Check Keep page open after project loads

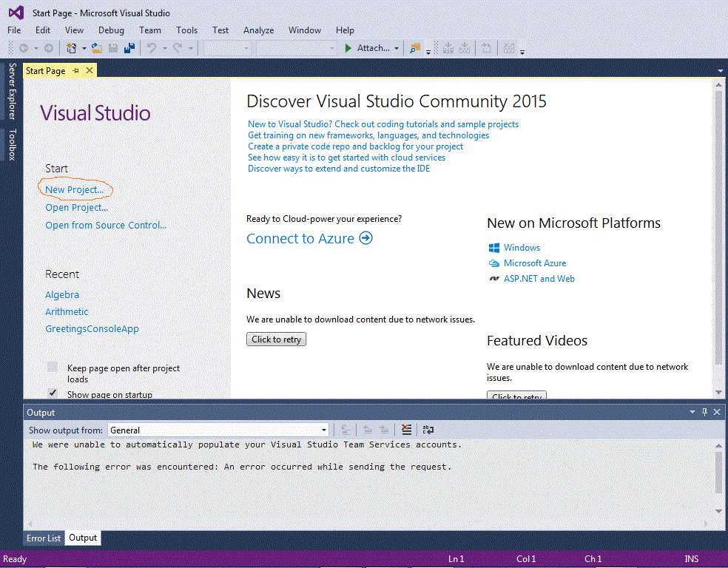pos(52,366)
